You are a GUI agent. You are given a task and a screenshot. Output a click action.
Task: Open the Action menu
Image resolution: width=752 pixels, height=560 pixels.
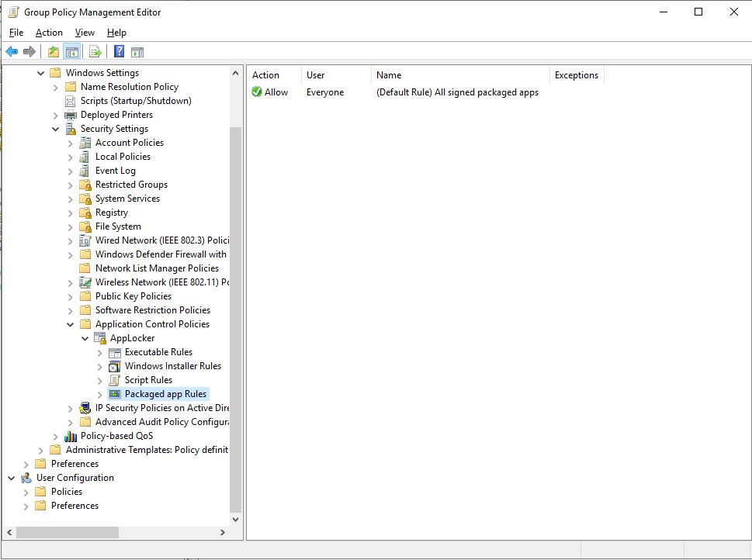pos(49,33)
